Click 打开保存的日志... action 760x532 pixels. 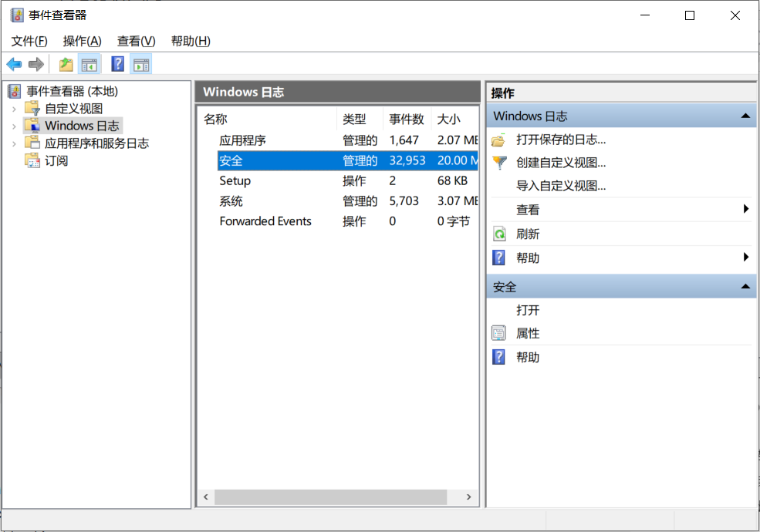point(561,140)
